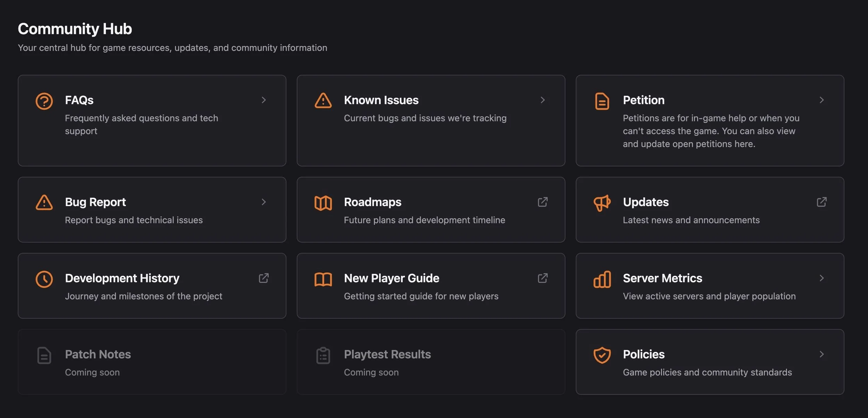Click the disabled Patch Notes title
This screenshot has width=868, height=418.
(x=98, y=354)
